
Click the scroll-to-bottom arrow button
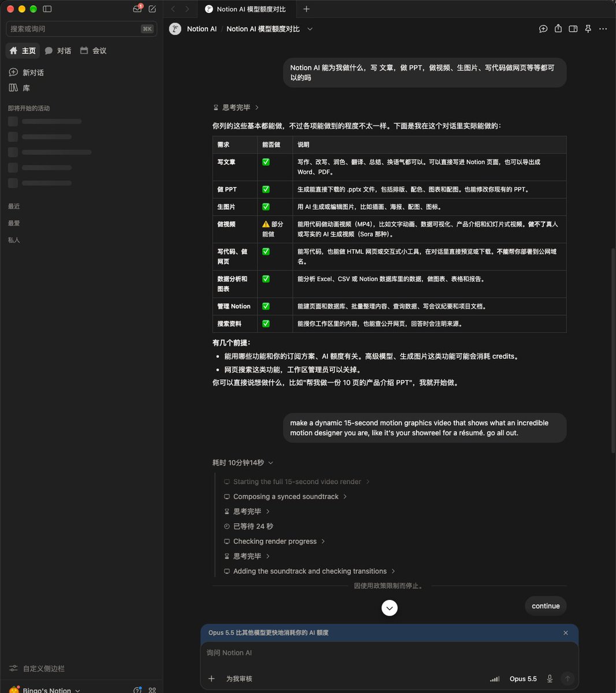389,608
